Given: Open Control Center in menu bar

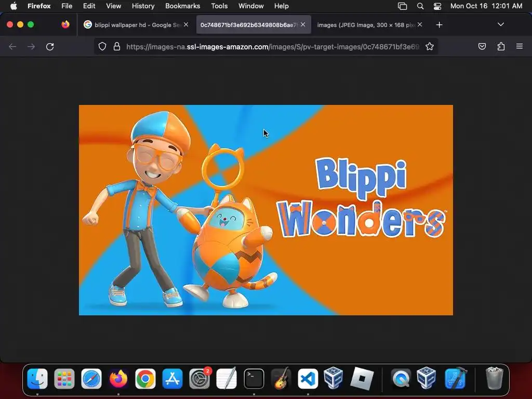Looking at the screenshot, I should coord(437,6).
